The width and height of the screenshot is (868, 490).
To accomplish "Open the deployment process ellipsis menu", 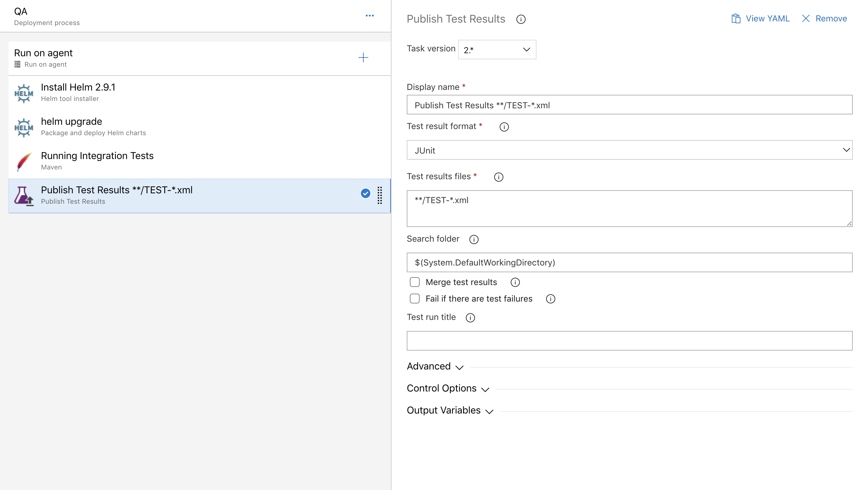I will click(x=370, y=15).
